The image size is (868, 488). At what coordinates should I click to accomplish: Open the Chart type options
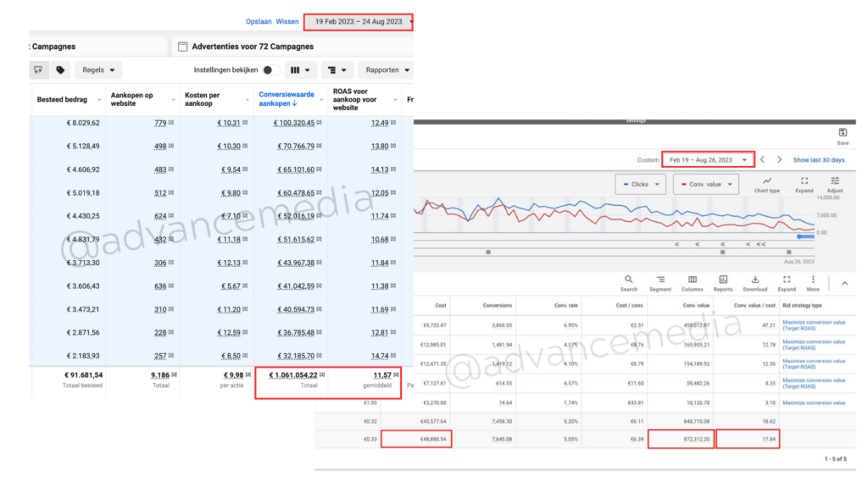point(766,184)
